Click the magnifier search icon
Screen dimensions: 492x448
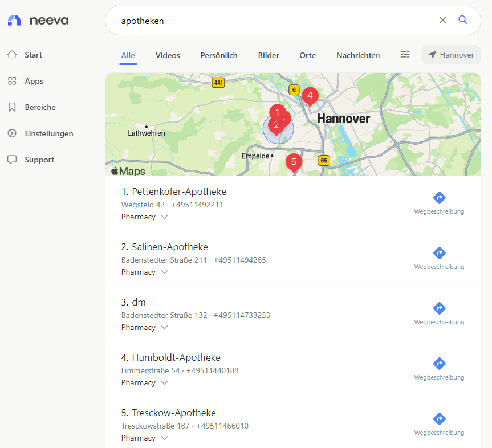coord(462,20)
